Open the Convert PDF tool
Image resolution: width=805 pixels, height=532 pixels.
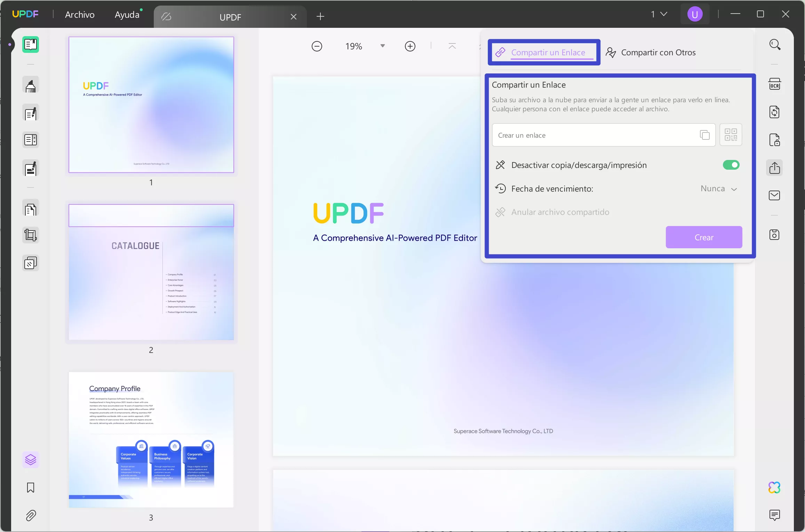pyautogui.click(x=775, y=112)
